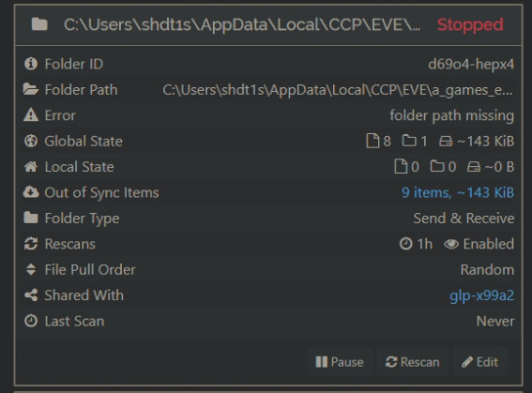
Task: Click the rescan arrows icon beside Rescans
Action: click(31, 244)
